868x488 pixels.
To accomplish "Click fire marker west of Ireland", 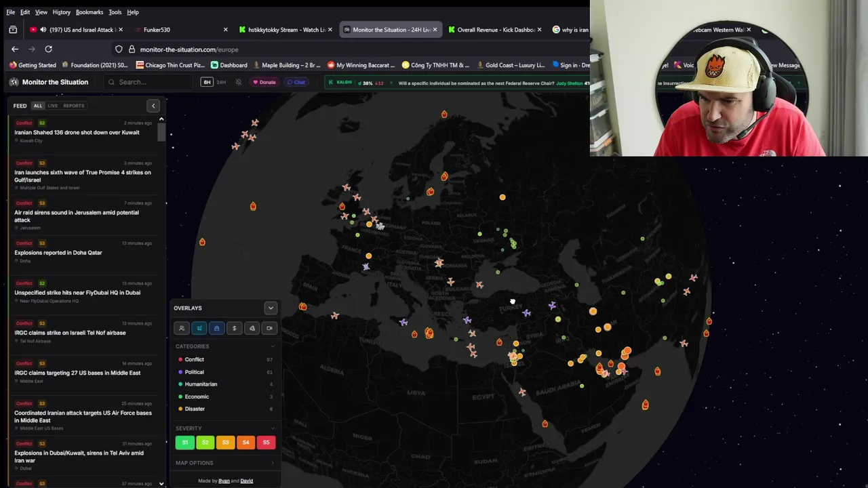I will pos(253,206).
